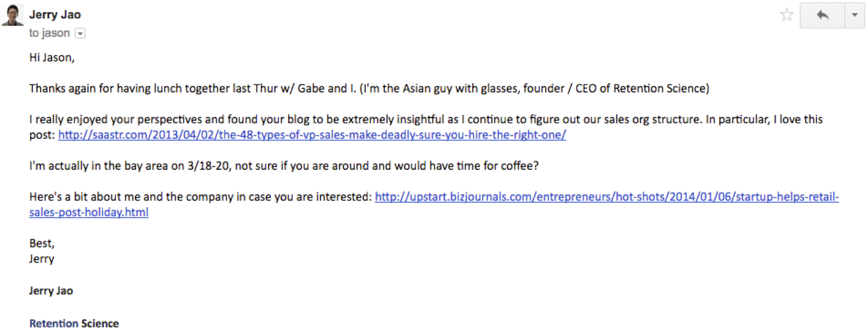This screenshot has height=333, width=868.
Task: Click the "sales-post-holiday.html" link continuation
Action: pyautogui.click(x=89, y=212)
